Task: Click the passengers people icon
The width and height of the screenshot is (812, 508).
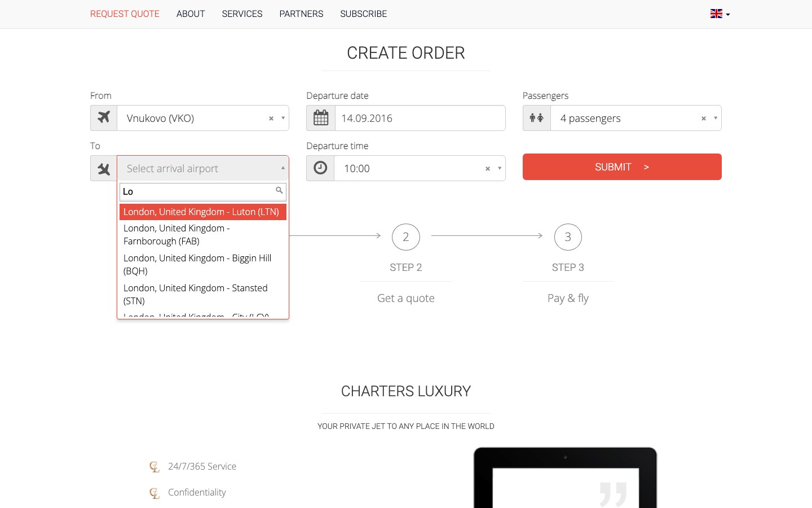Action: click(x=537, y=118)
